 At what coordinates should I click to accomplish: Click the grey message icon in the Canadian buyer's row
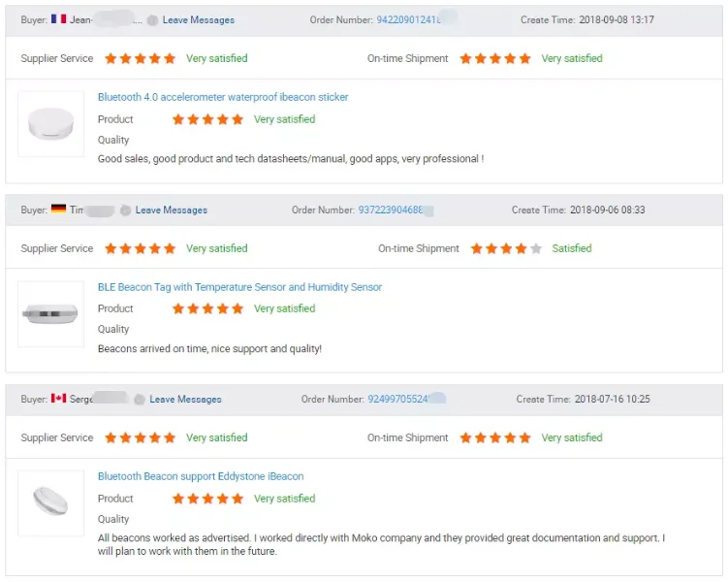(140, 400)
